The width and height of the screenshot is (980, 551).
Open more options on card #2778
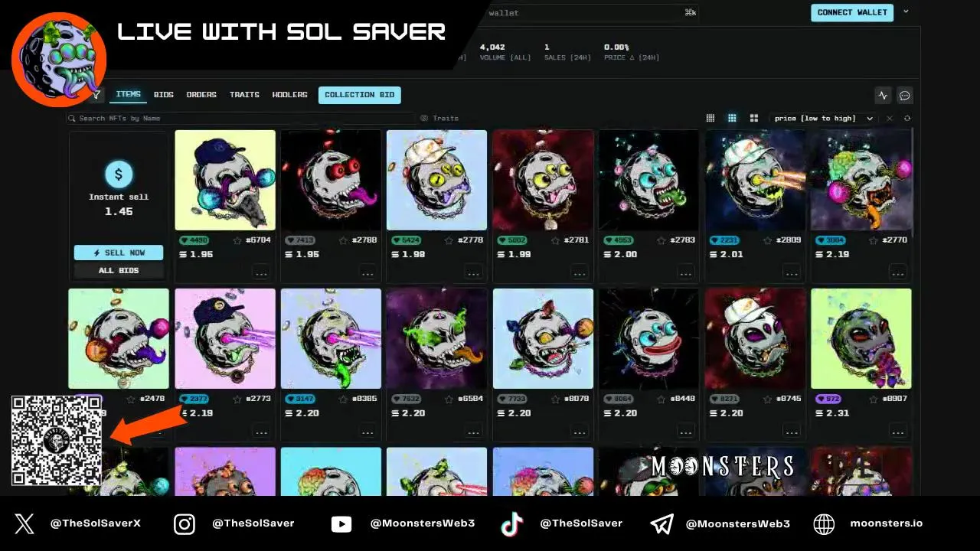click(473, 272)
